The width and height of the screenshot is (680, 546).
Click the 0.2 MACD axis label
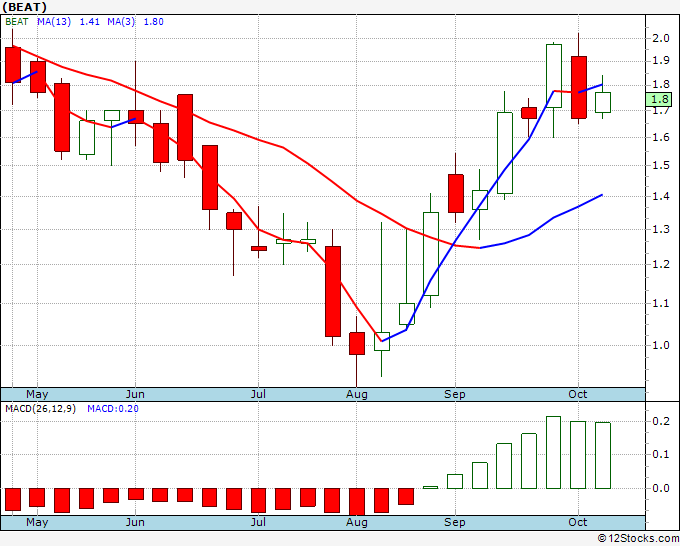(661, 421)
